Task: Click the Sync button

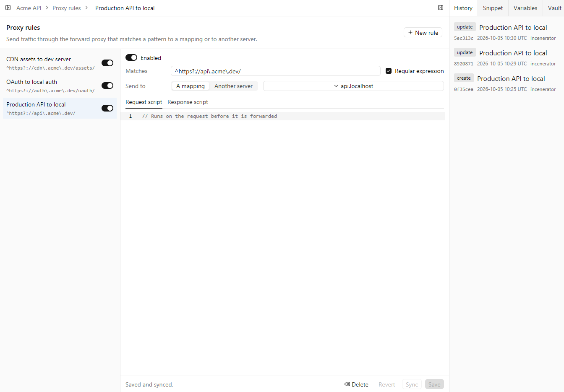Action: tap(412, 384)
